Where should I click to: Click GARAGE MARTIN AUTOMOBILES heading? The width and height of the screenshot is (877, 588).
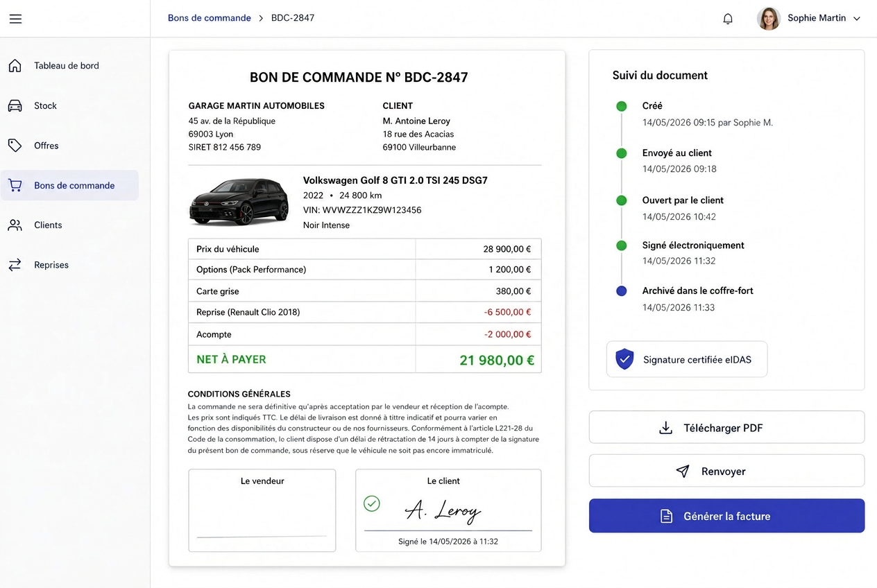[x=257, y=106]
